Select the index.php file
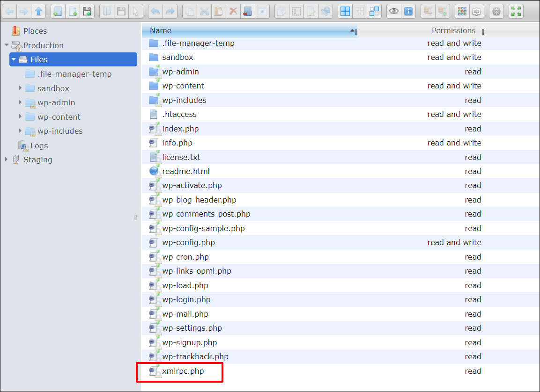 point(340,129)
